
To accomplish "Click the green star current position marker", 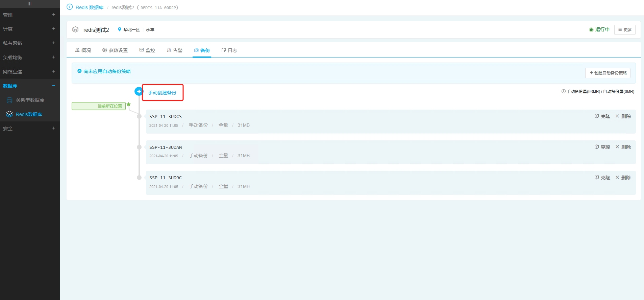I will (129, 105).
